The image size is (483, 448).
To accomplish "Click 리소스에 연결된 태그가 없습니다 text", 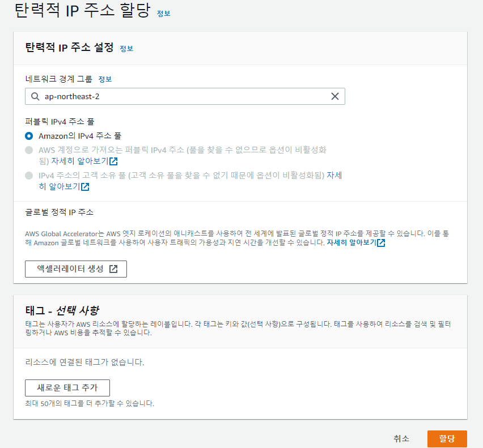I will click(84, 362).
